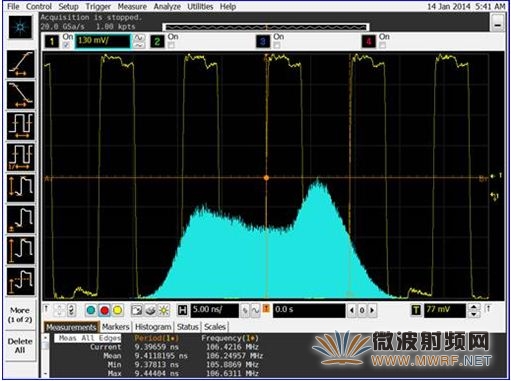Choose the period measurement icon
The width and height of the screenshot is (511, 381).
pos(21,126)
